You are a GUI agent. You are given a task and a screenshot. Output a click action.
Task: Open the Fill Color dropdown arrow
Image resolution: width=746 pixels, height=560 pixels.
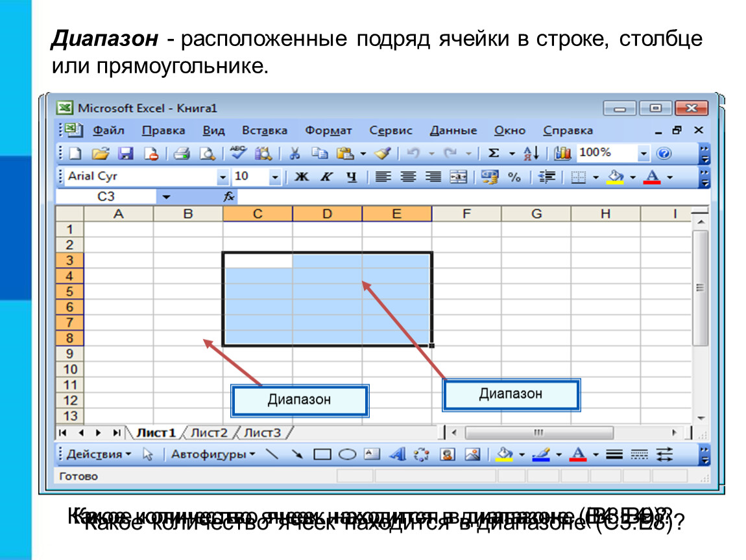pyautogui.click(x=632, y=178)
